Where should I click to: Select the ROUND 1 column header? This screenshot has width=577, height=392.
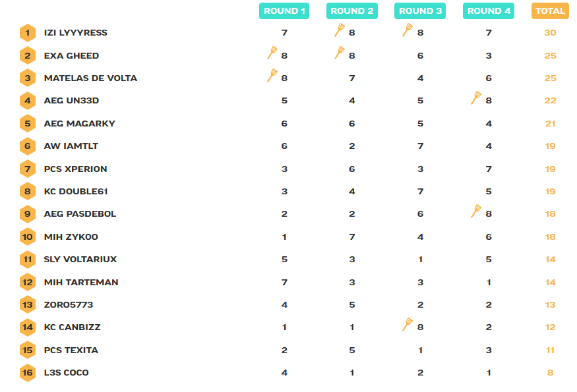[x=284, y=11]
